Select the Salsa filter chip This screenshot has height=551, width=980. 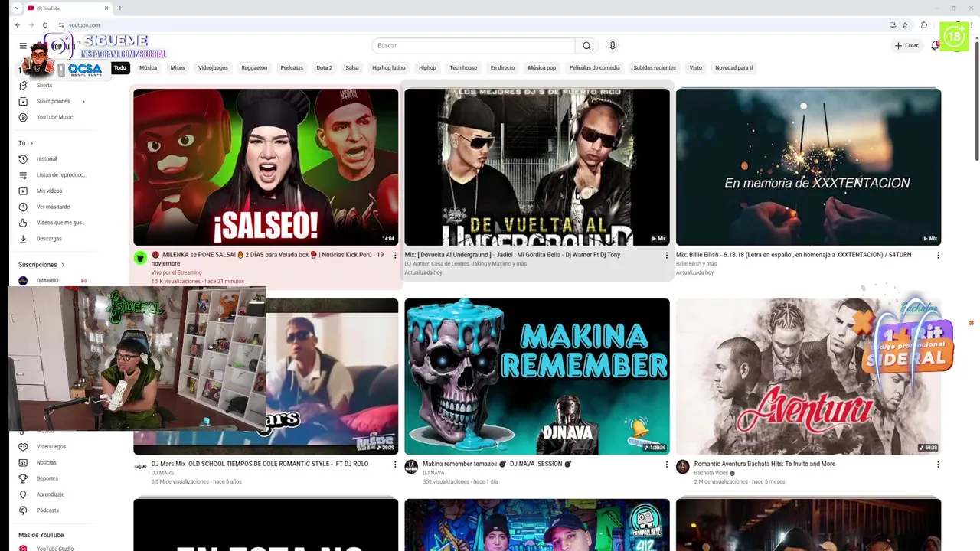click(352, 67)
